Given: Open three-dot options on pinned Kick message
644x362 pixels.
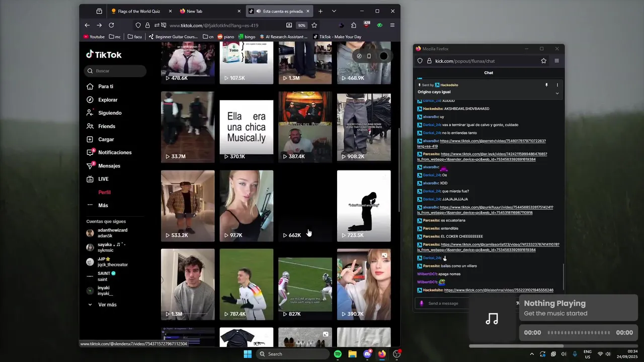Looking at the screenshot, I should (x=557, y=85).
